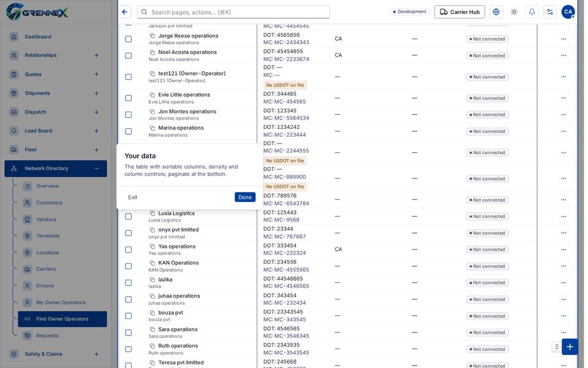
Task: Expand the Load Board section
Action: (96, 131)
